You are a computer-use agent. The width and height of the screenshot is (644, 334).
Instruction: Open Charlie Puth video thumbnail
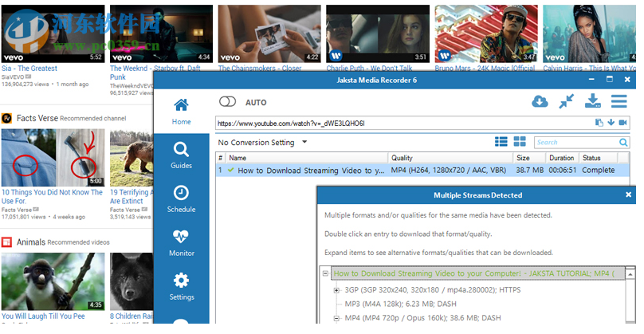click(x=378, y=33)
